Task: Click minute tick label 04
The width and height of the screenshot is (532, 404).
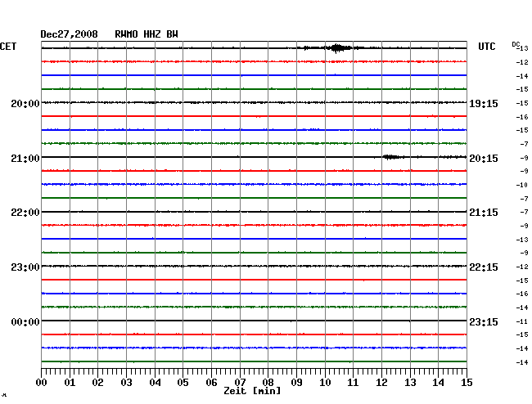Action: [155, 383]
